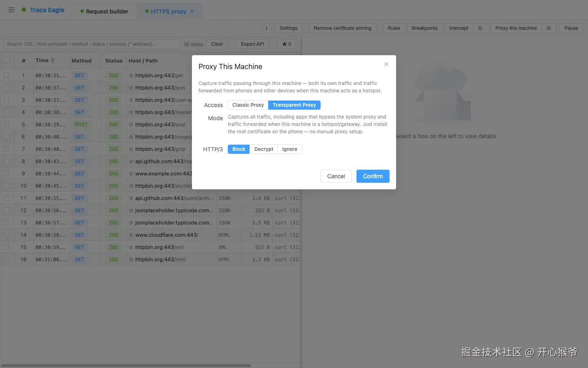Star the httpbin.org:443/xml flow
The image size is (588, 368).
(x=131, y=247)
